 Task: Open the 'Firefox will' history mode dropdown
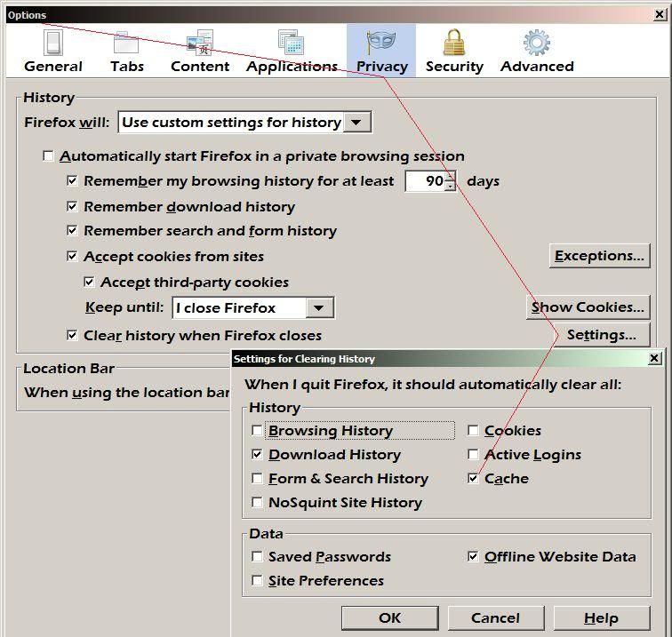pos(244,123)
